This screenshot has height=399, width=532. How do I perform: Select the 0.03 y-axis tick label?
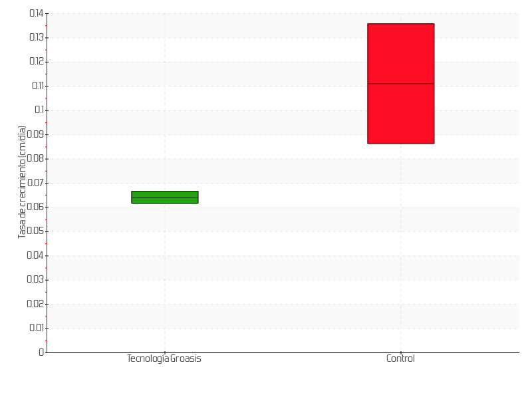[36, 279]
